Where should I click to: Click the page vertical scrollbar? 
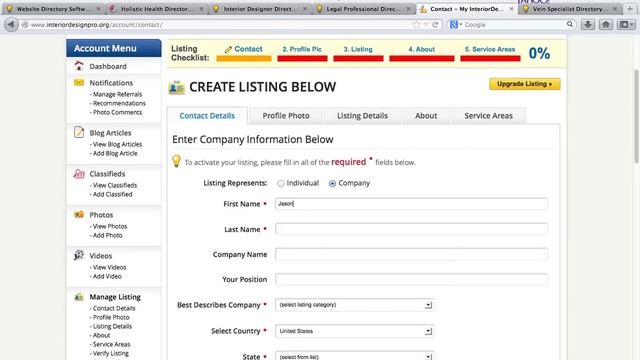pyautogui.click(x=636, y=116)
